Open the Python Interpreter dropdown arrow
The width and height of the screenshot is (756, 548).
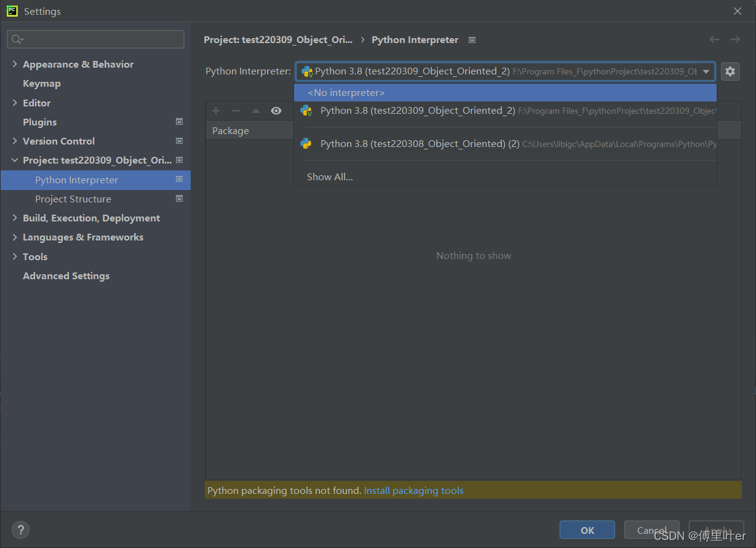(706, 71)
